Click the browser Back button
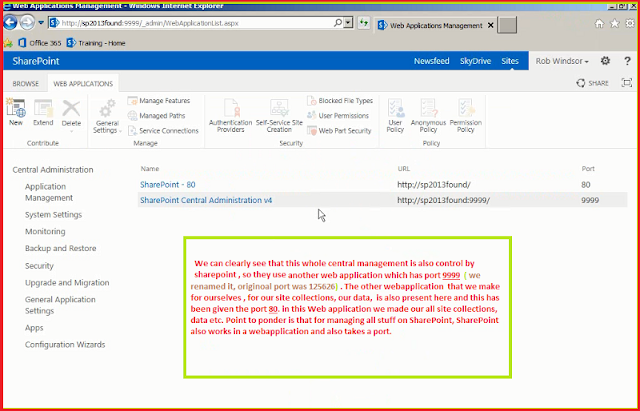 [x=10, y=23]
